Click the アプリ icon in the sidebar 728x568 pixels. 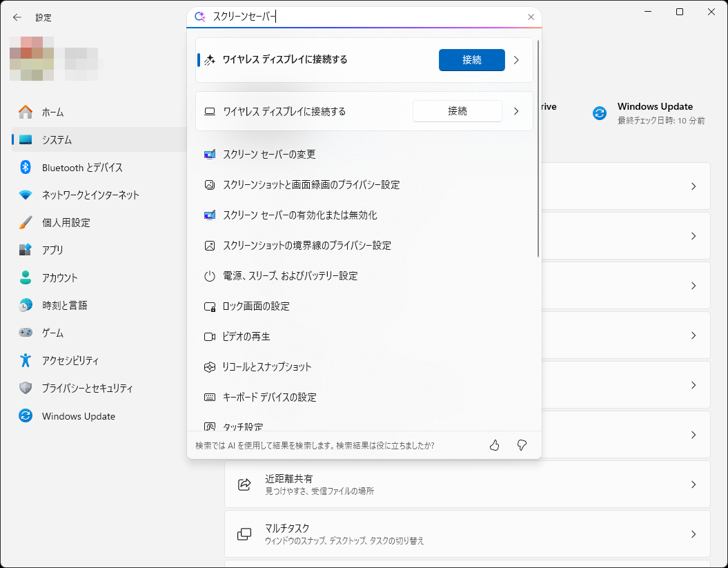(x=27, y=250)
